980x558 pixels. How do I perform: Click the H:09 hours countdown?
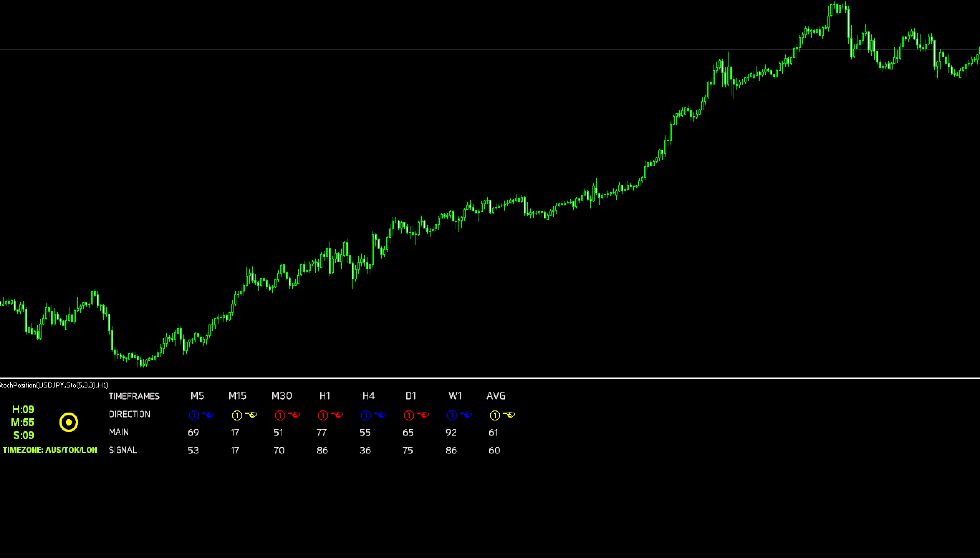(x=23, y=410)
